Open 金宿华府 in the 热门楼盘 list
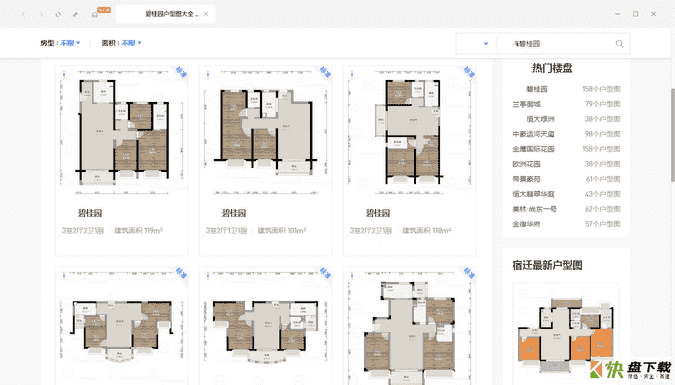The image size is (675, 385). point(526,224)
